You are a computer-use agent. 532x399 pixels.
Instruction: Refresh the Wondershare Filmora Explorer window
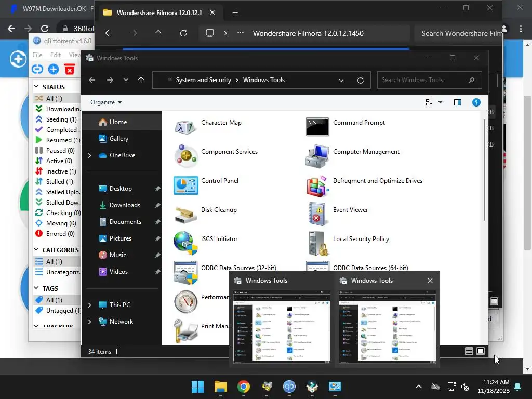pos(183,33)
